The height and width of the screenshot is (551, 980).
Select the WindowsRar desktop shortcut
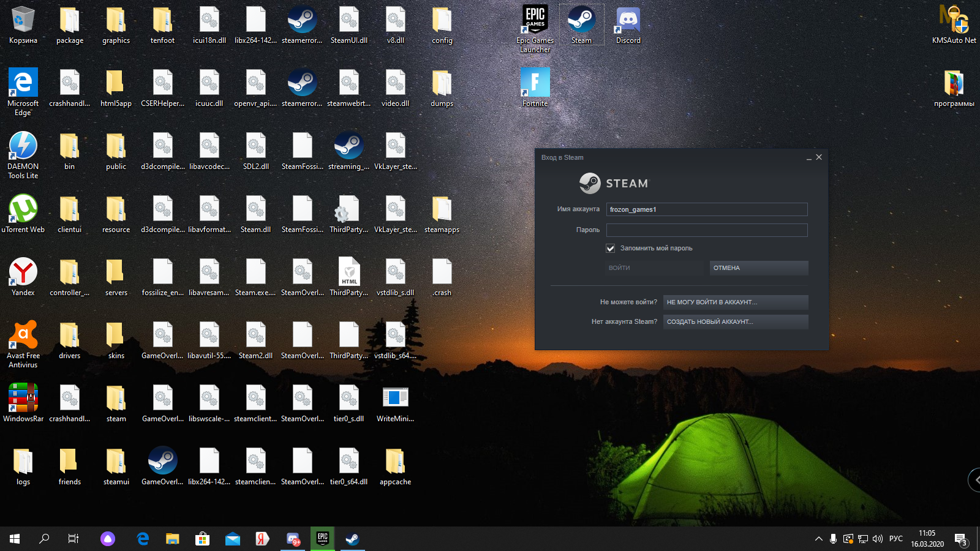23,403
